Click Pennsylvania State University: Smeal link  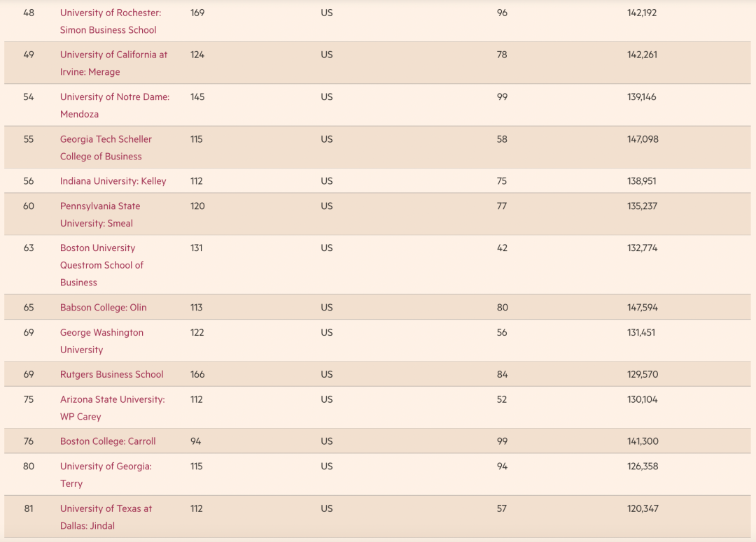(x=99, y=206)
